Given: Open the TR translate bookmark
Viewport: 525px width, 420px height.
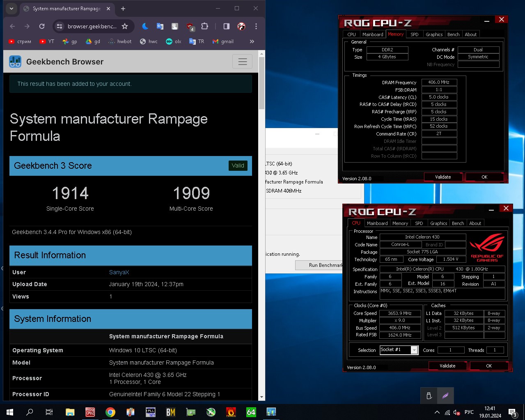Looking at the screenshot, I should (x=197, y=41).
